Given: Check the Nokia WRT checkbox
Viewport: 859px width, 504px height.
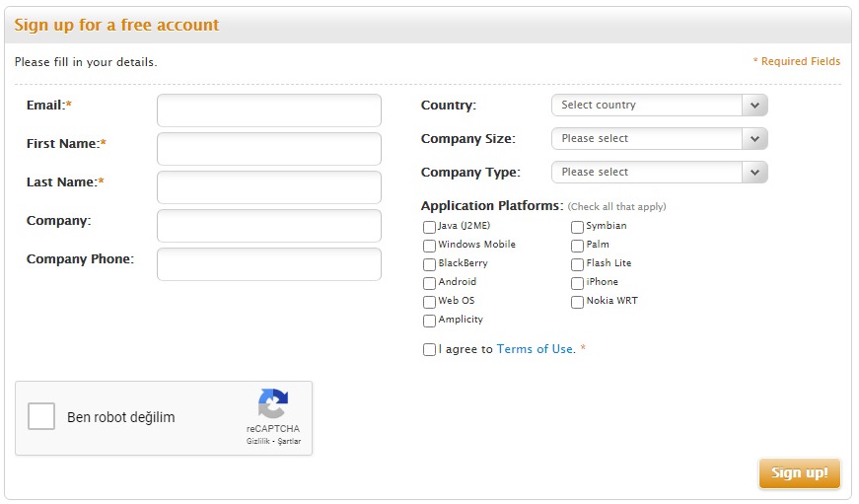Looking at the screenshot, I should (577, 302).
